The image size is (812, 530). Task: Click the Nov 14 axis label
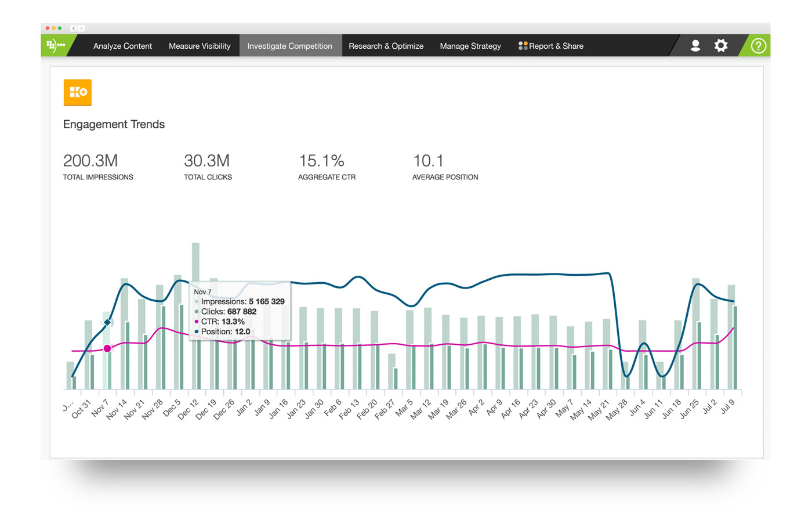coord(117,409)
